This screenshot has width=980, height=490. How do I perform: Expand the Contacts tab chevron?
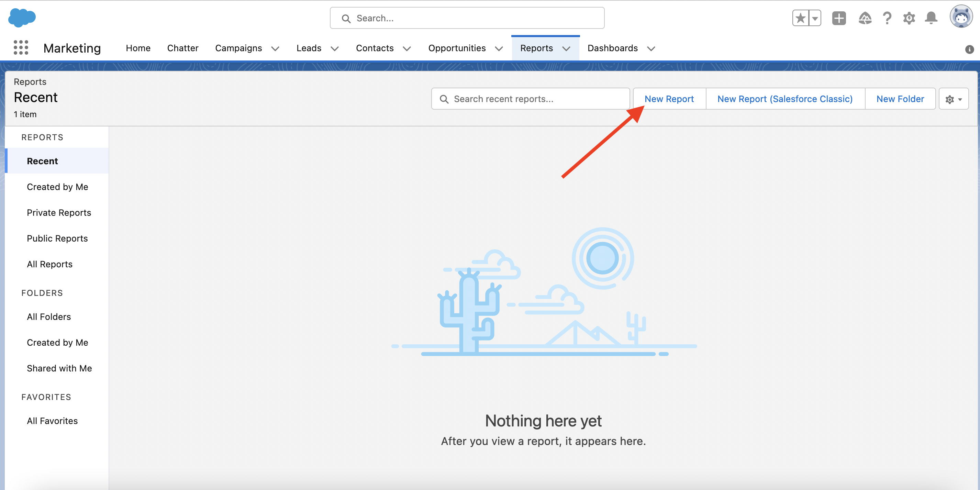click(x=407, y=48)
